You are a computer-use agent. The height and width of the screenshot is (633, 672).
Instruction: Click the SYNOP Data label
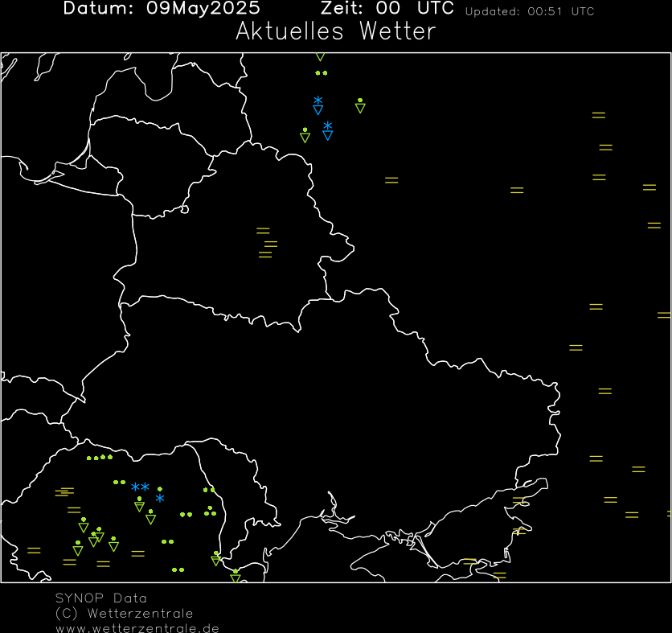pos(101,598)
